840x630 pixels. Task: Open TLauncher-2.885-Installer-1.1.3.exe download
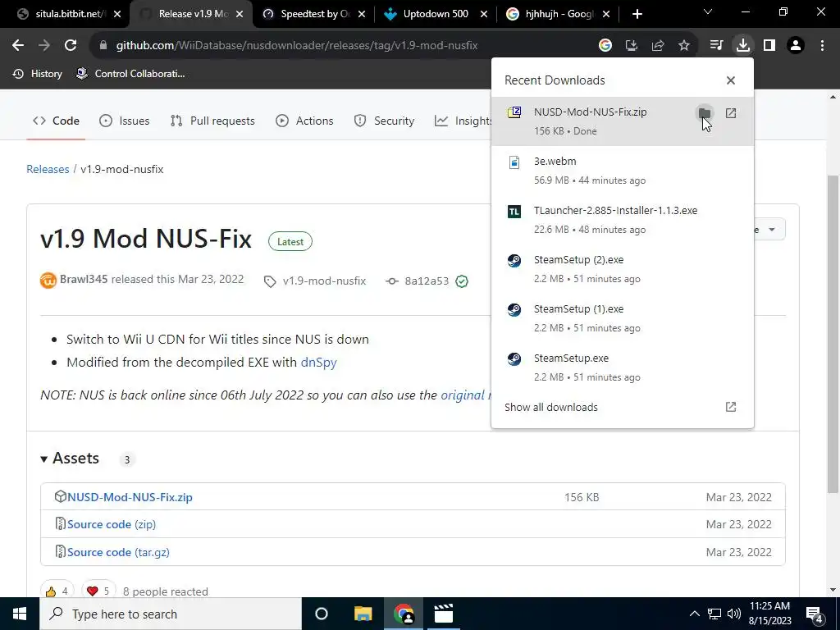622,220
